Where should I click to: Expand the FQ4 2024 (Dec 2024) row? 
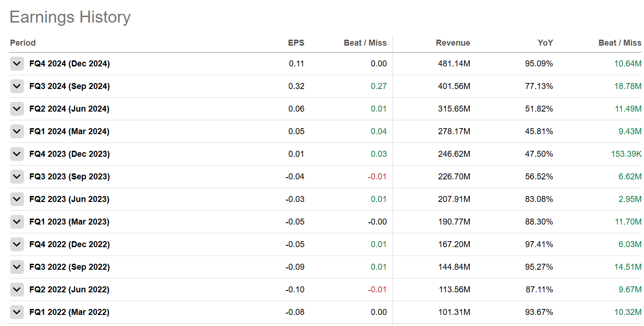17,64
